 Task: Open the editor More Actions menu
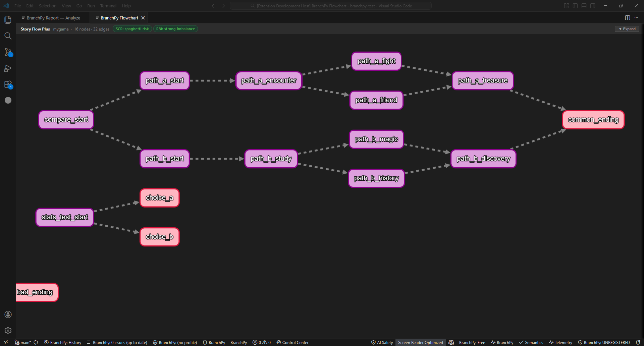[636, 18]
